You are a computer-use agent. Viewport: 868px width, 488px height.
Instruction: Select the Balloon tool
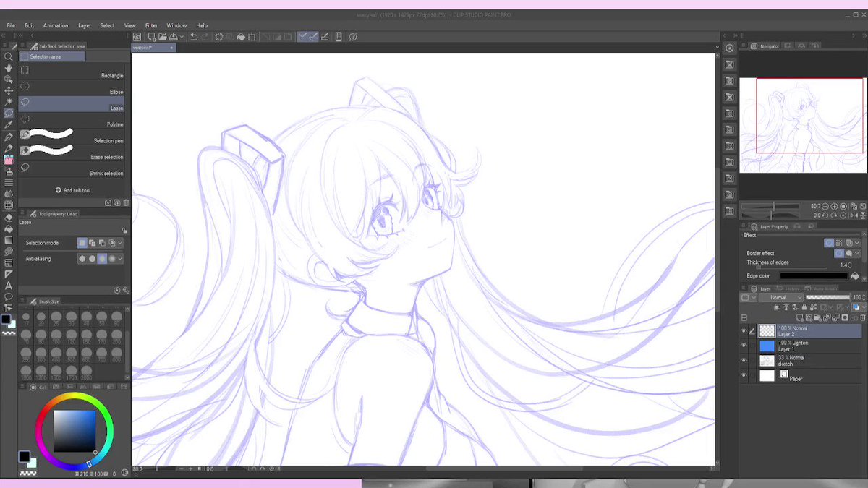pyautogui.click(x=9, y=297)
